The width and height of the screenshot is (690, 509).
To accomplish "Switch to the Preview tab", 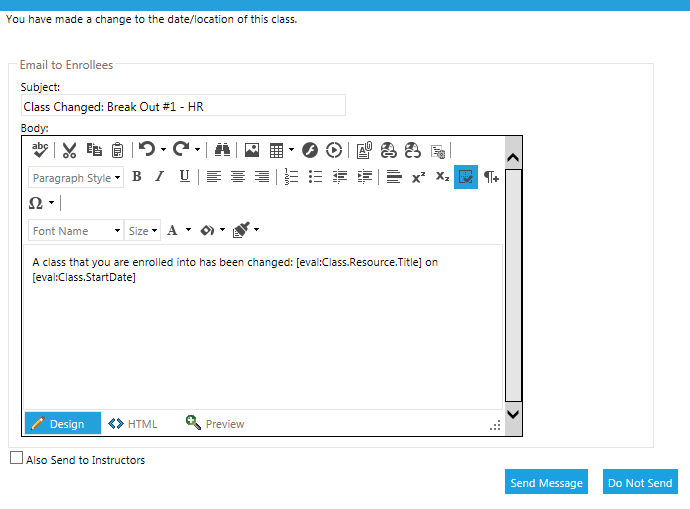I will click(215, 424).
